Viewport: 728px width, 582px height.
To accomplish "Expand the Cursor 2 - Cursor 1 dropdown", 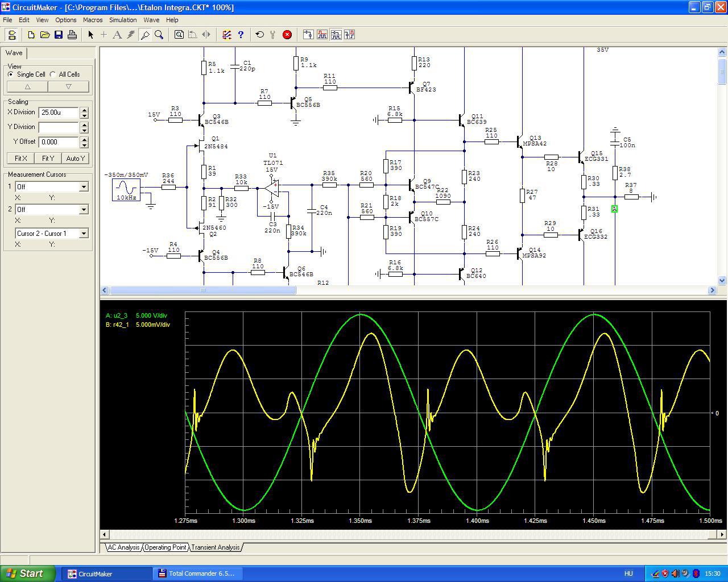I will point(84,234).
